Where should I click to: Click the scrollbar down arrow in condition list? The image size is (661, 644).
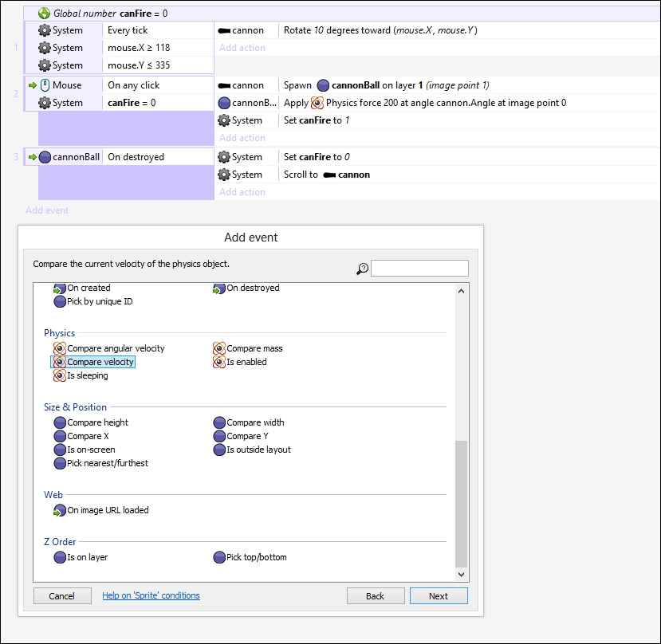(x=461, y=575)
